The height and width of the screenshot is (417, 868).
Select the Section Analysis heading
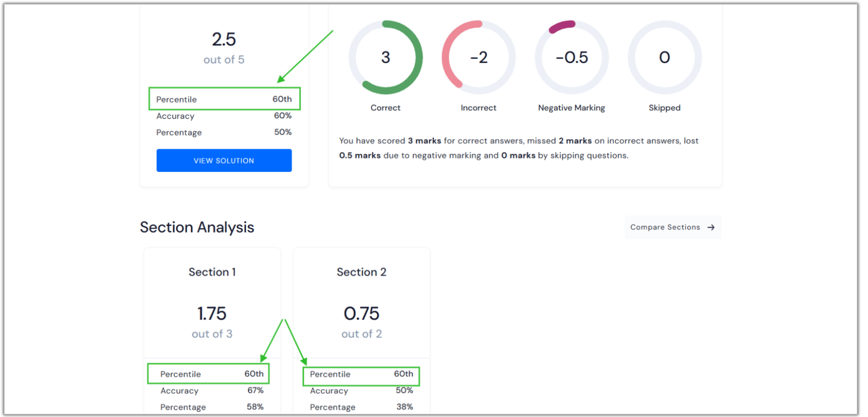pos(197,227)
